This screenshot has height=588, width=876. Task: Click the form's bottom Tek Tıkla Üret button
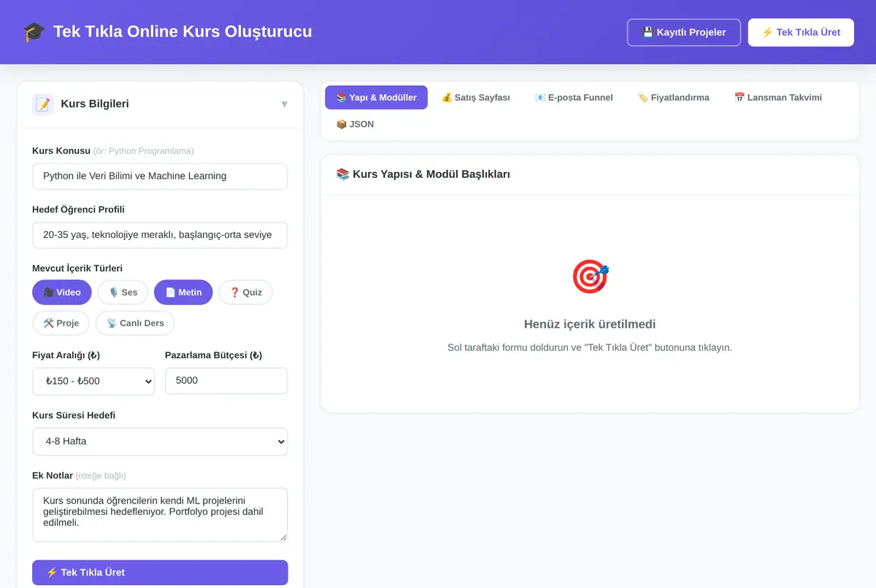tap(160, 573)
